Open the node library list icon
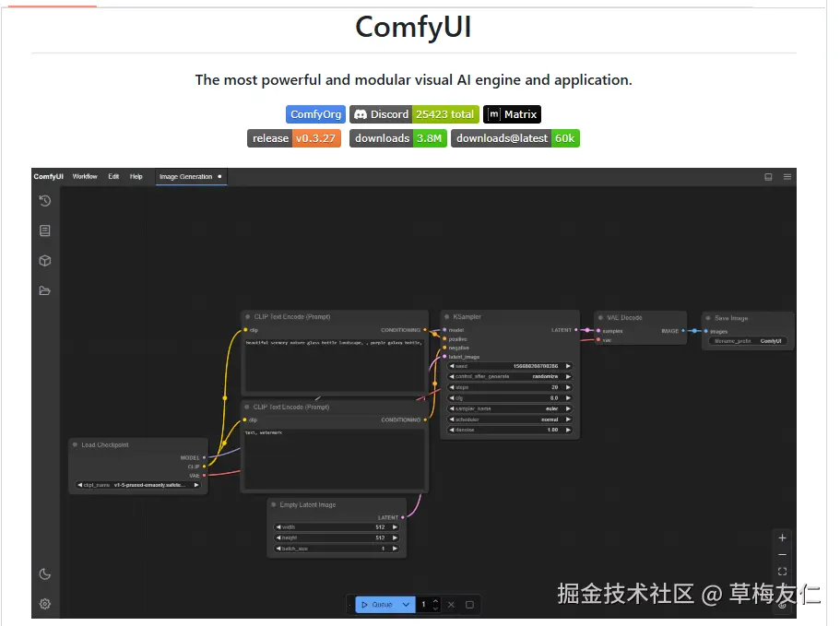This screenshot has width=840, height=626. pos(45,230)
